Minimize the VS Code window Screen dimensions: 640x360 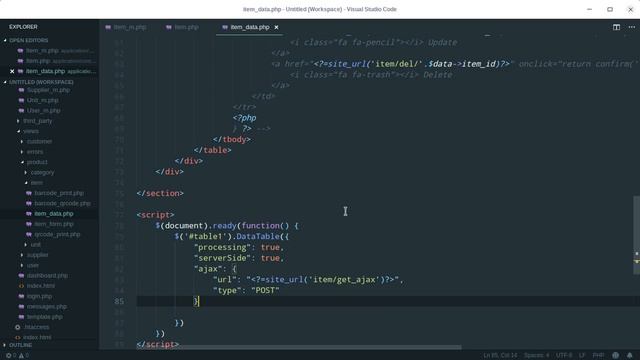point(589,9)
